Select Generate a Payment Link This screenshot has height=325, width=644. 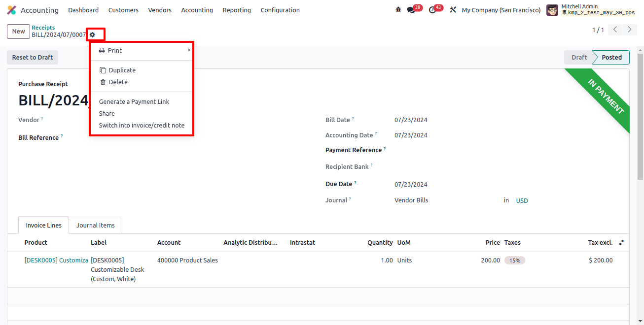142,101
